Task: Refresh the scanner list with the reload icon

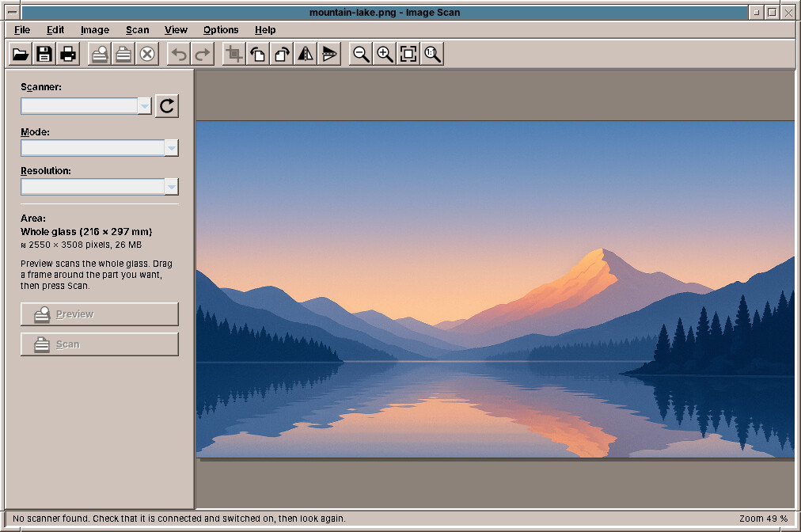Action: [x=167, y=106]
